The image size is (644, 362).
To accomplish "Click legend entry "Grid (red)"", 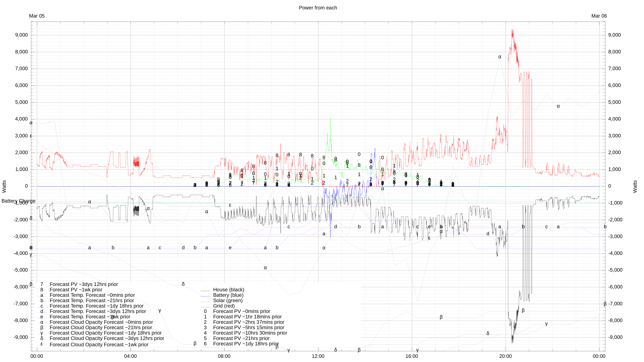I will tap(224, 306).
